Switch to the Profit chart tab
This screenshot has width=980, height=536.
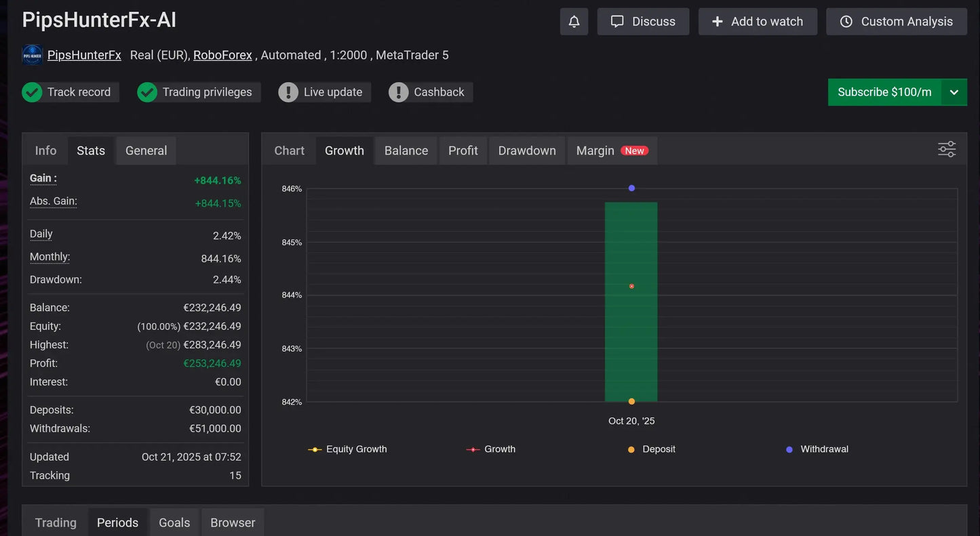pyautogui.click(x=463, y=150)
